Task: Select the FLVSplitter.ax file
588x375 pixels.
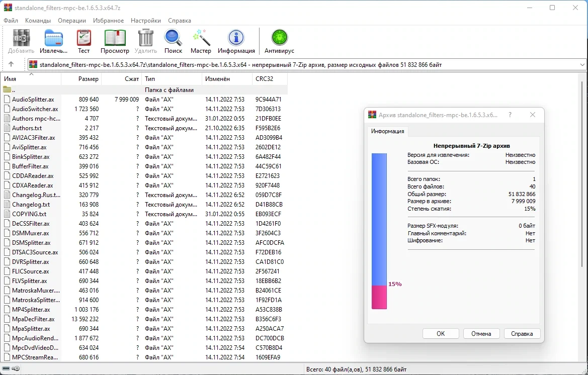Action: click(x=30, y=281)
